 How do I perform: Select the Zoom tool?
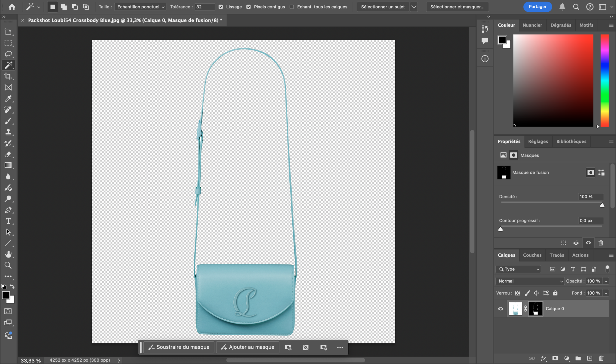point(8,265)
